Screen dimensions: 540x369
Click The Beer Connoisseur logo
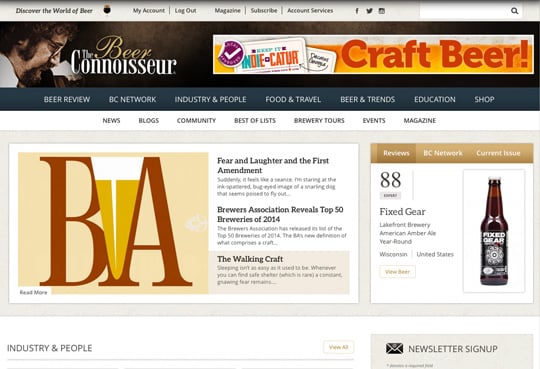point(123,56)
